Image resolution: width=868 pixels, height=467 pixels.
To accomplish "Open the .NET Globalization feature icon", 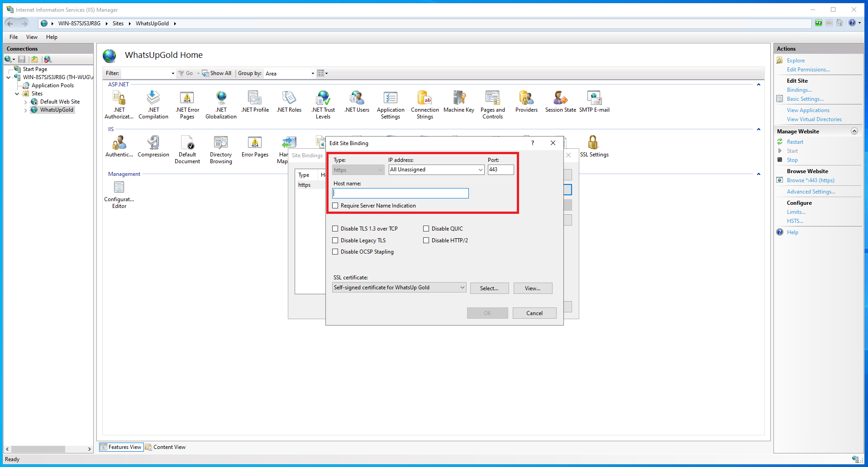I will 221,98.
